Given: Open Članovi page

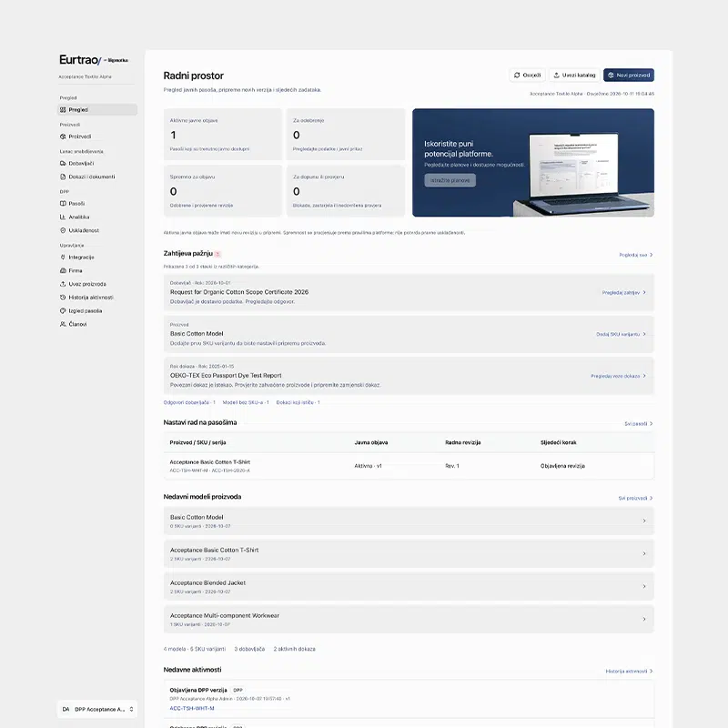Looking at the screenshot, I should click(x=97, y=325).
